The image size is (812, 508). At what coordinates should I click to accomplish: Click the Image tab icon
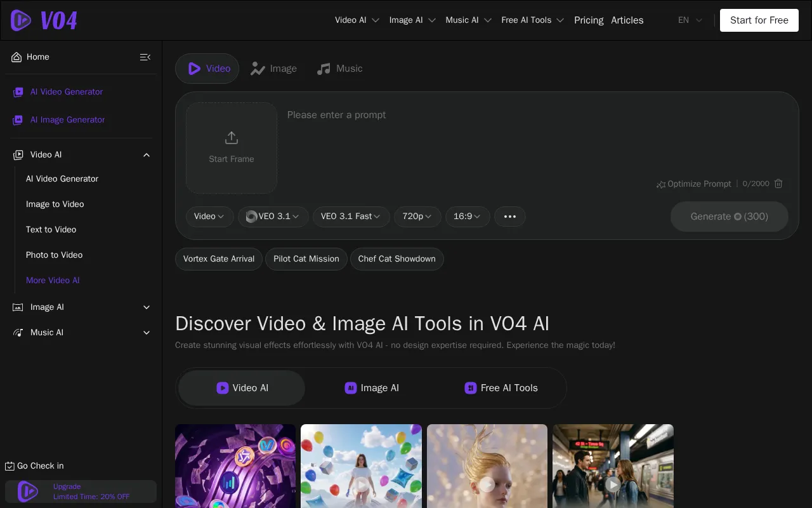pos(258,69)
